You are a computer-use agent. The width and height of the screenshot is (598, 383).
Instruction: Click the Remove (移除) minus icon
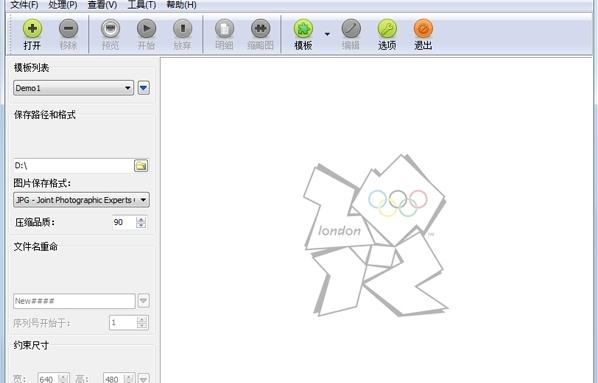(x=68, y=29)
